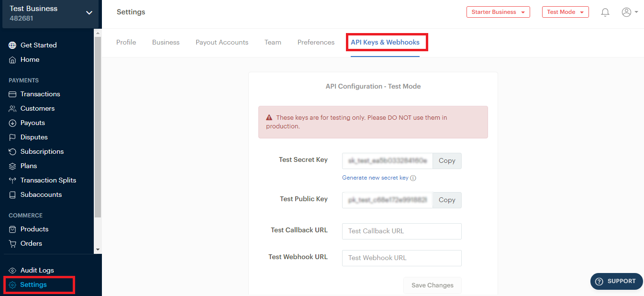Switch to the Payout Accounts tab
This screenshot has height=296, width=644.
tap(222, 42)
